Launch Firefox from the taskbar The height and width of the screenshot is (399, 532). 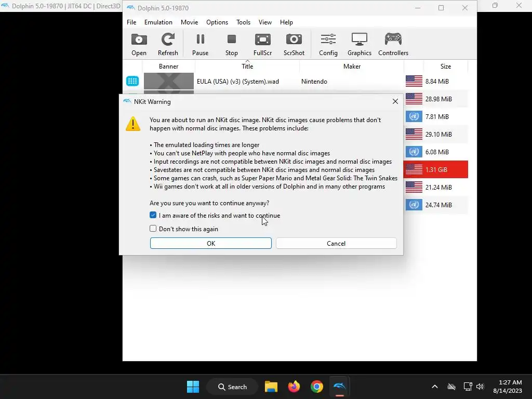point(294,387)
